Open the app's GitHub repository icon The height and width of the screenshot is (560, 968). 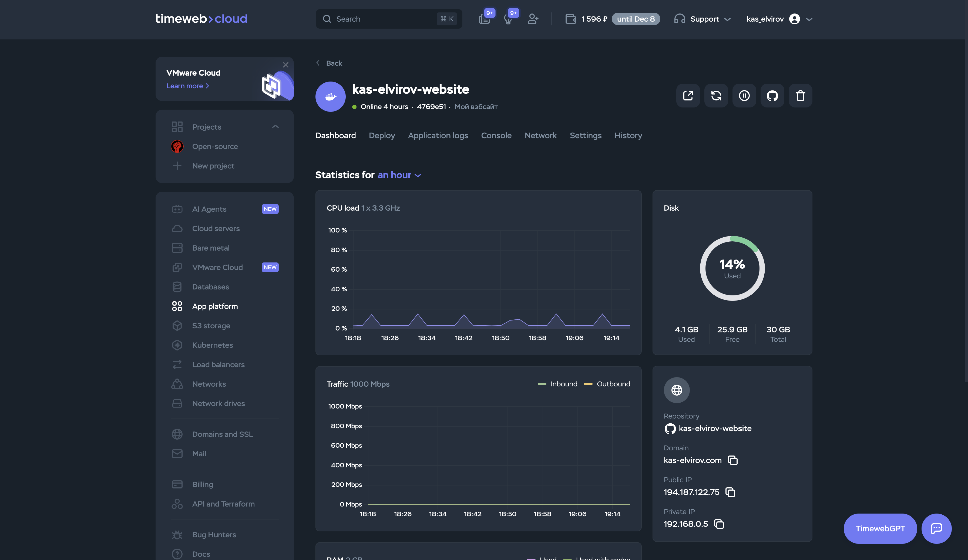click(x=772, y=96)
